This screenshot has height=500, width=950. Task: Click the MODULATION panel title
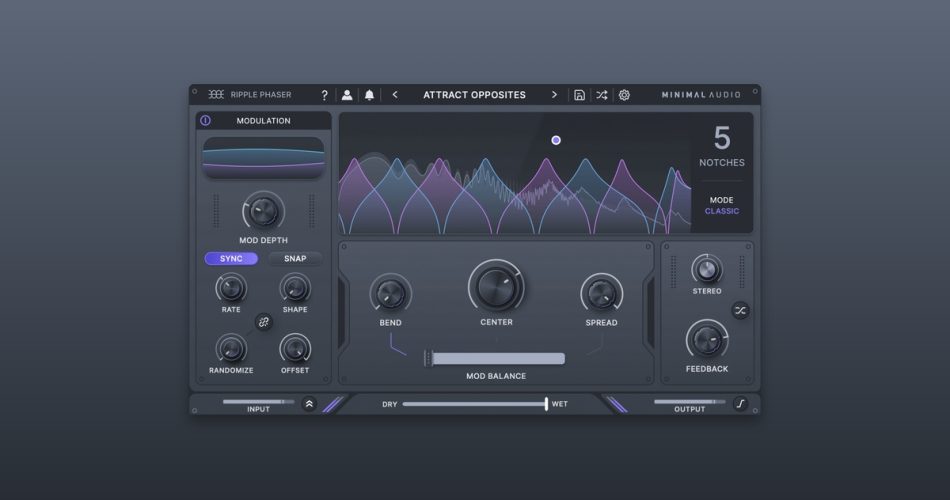click(264, 121)
